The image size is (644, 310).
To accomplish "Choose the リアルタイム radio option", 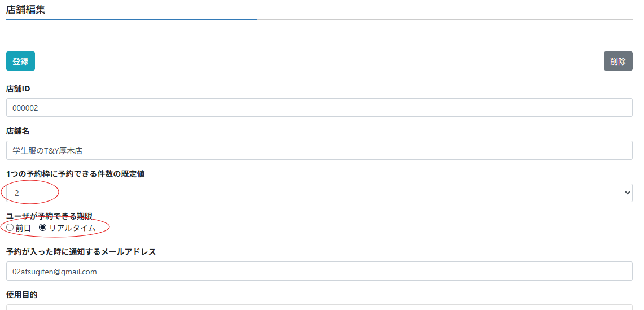I will tap(42, 227).
